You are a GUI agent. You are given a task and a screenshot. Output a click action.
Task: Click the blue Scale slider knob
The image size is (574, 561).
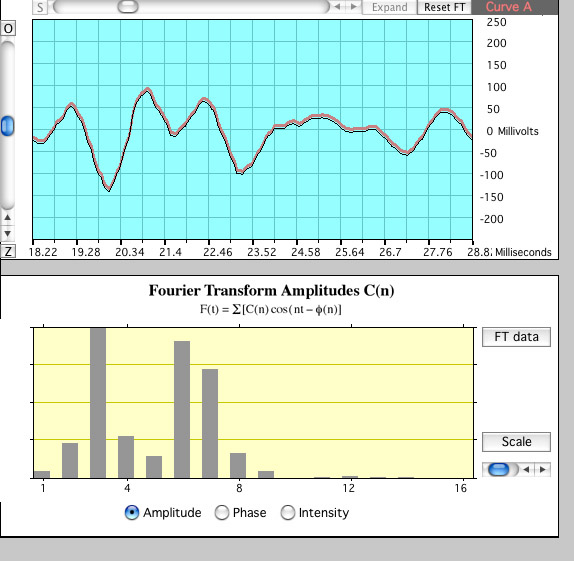coord(499,469)
